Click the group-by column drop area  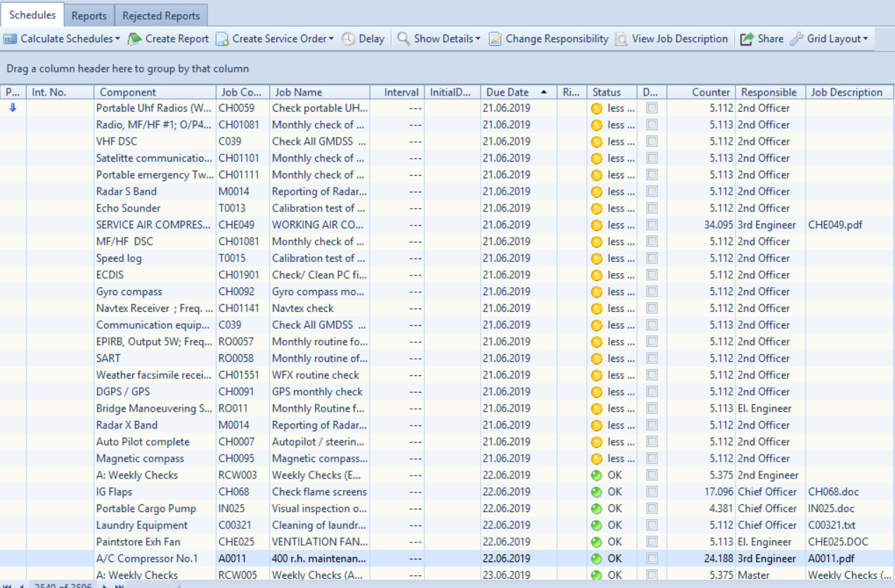(x=447, y=69)
